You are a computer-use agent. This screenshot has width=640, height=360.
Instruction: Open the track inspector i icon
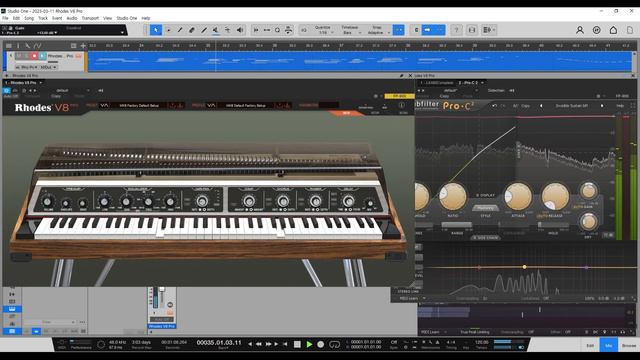click(x=18, y=46)
